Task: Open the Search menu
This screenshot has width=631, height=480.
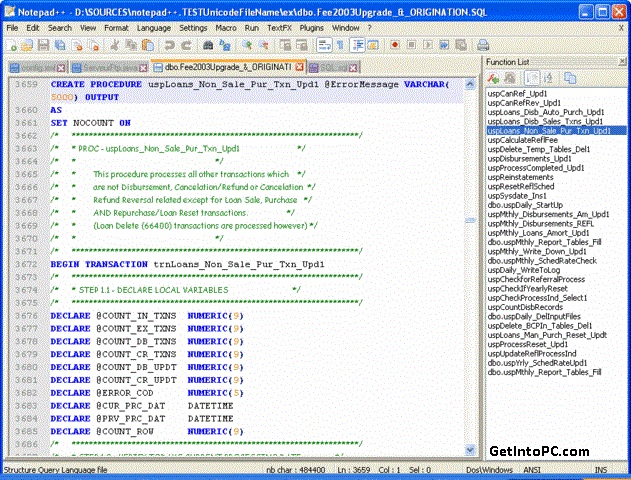Action: point(60,28)
